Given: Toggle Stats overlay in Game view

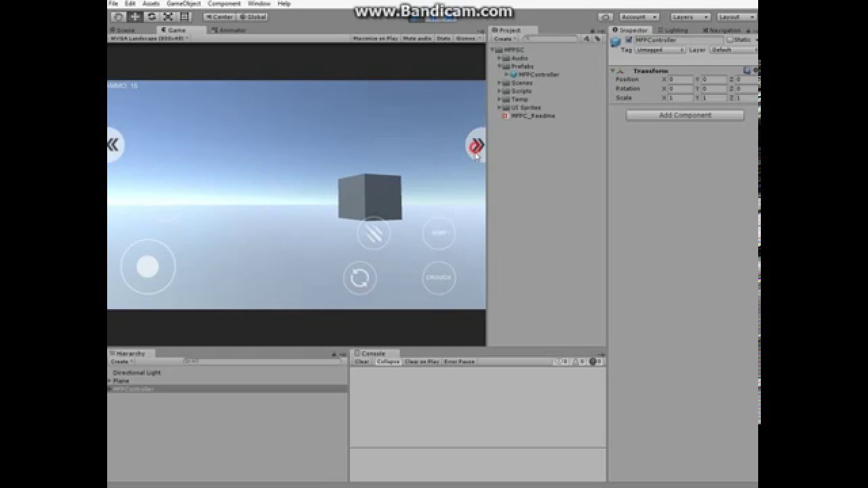Looking at the screenshot, I should 443,39.
